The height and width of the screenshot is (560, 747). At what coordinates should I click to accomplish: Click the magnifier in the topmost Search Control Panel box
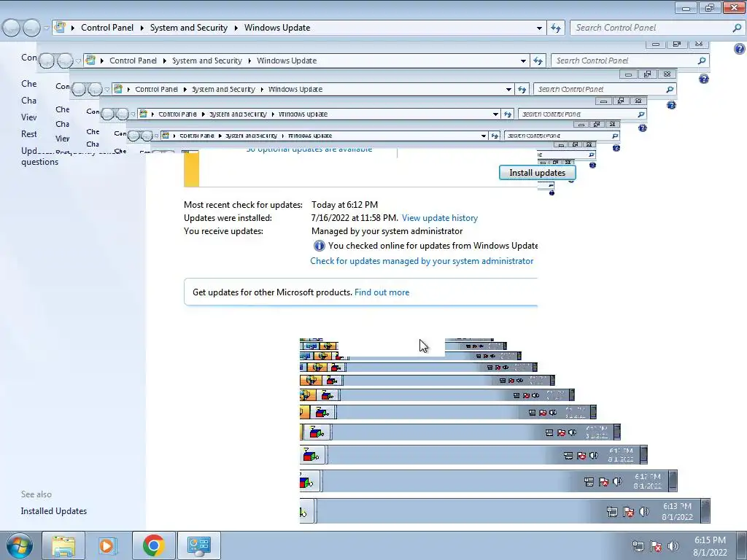[737, 28]
